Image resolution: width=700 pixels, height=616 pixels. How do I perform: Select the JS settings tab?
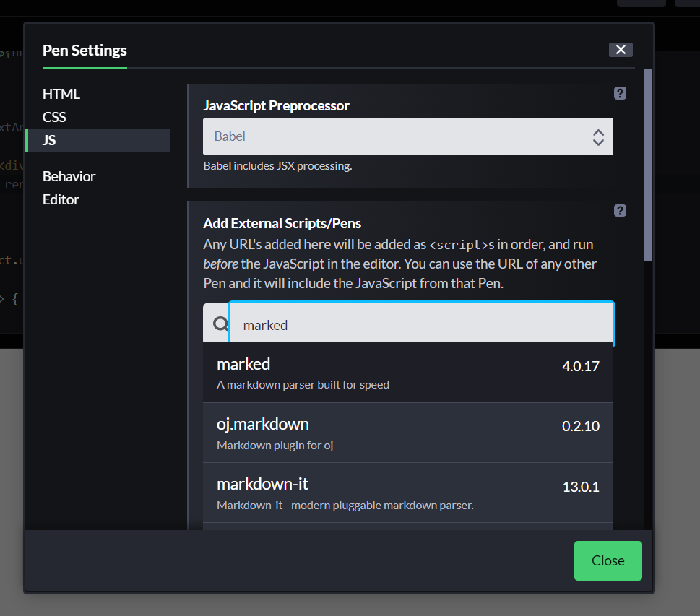pos(51,140)
